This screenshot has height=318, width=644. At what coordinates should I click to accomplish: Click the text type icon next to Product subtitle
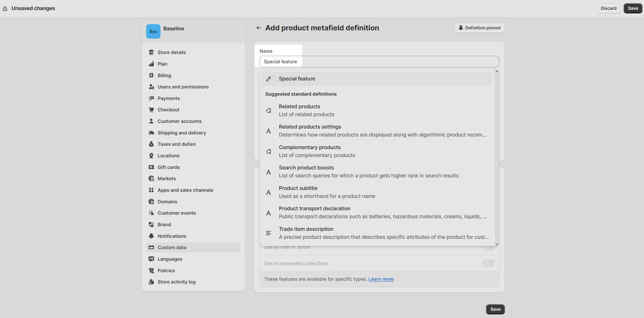tap(269, 192)
